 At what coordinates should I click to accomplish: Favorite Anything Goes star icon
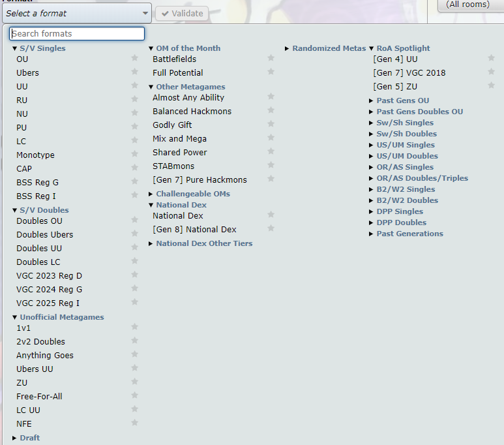click(x=135, y=354)
